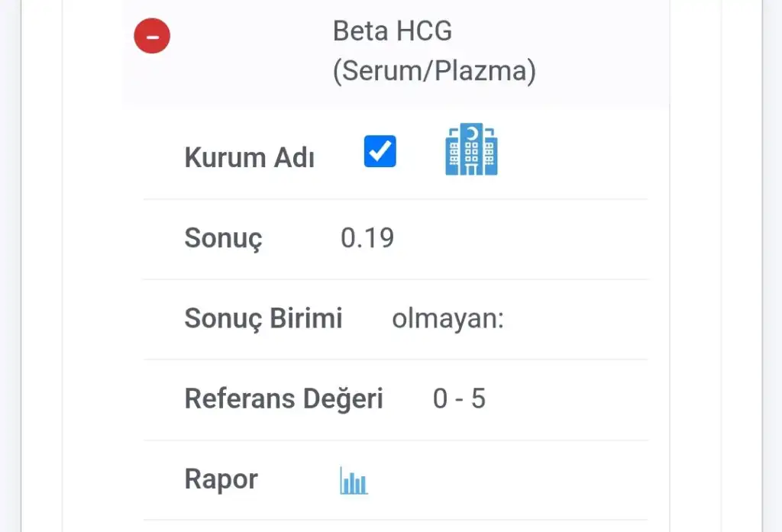Click the (Serum/Plazma) subtitle line

[435, 71]
